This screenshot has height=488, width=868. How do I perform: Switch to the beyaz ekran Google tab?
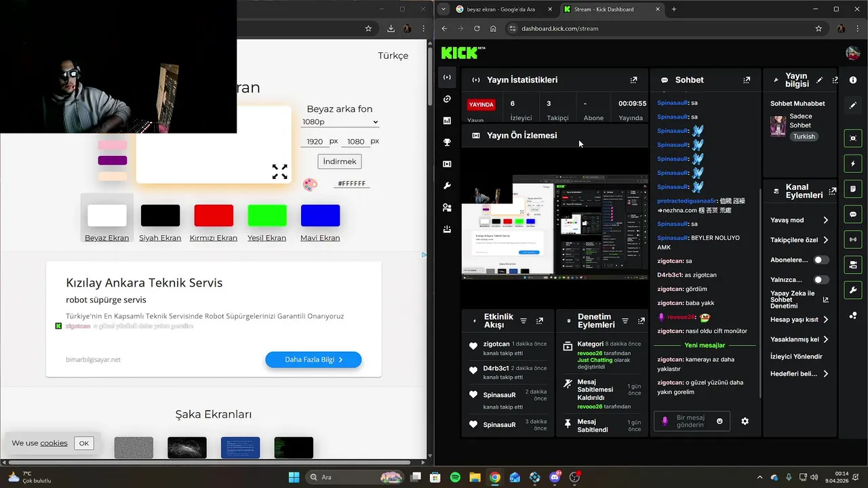tap(504, 9)
